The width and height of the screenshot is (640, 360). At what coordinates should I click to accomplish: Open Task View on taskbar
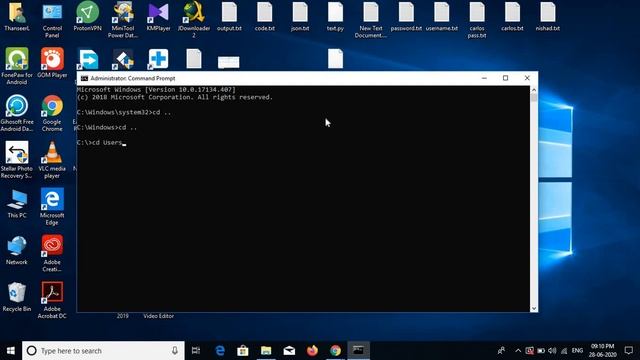click(196, 351)
